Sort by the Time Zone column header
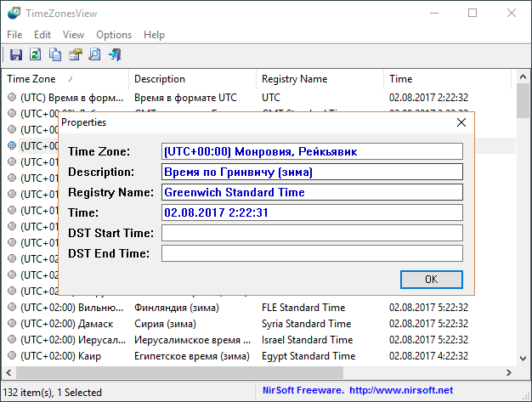The height and width of the screenshot is (402, 532). point(65,79)
